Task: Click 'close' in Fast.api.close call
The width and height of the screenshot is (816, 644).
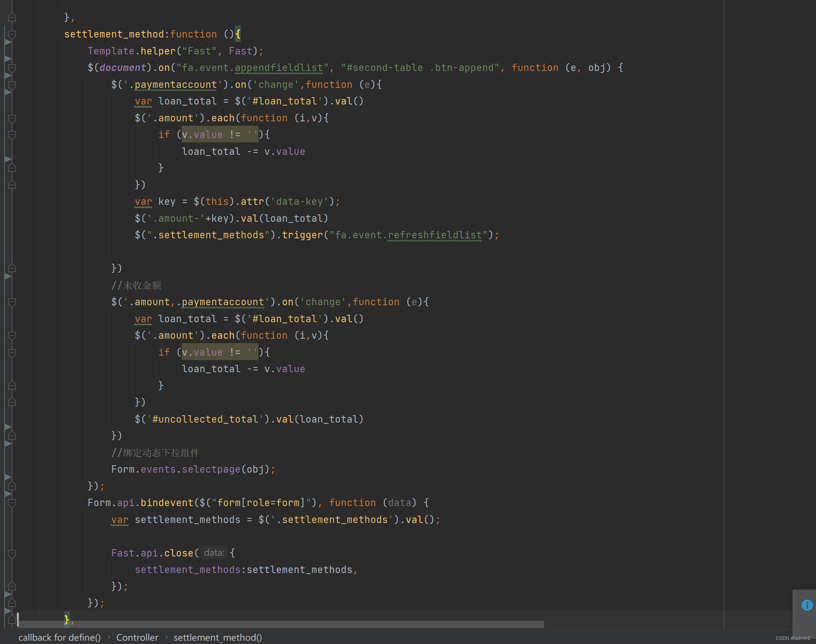Action: (x=179, y=553)
